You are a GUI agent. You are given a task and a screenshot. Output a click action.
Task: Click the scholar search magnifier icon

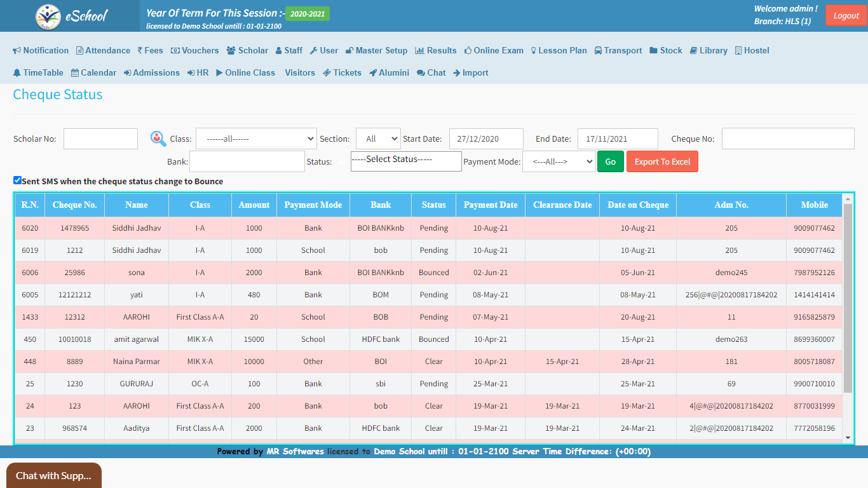click(158, 138)
